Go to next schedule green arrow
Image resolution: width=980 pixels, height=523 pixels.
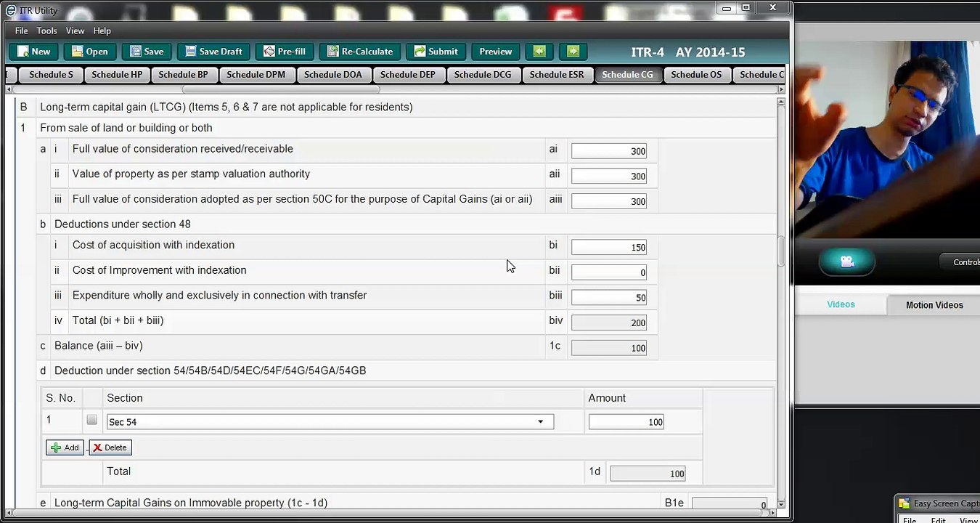click(573, 52)
